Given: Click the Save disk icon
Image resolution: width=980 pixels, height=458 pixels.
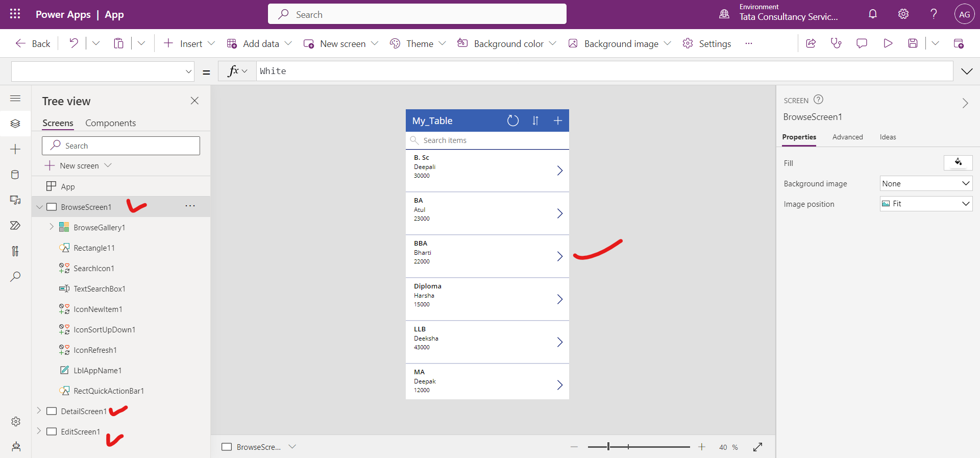Looking at the screenshot, I should [913, 43].
